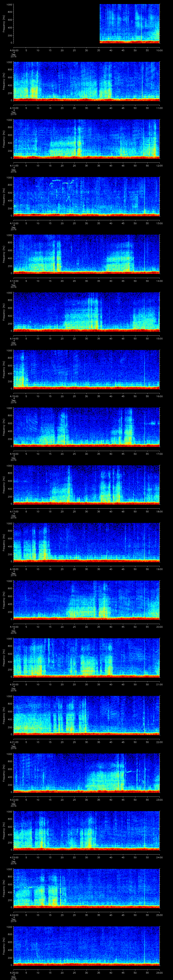
Task: Click the spectrogram data in the 4:09:00 panel
Action: coord(129,23)
